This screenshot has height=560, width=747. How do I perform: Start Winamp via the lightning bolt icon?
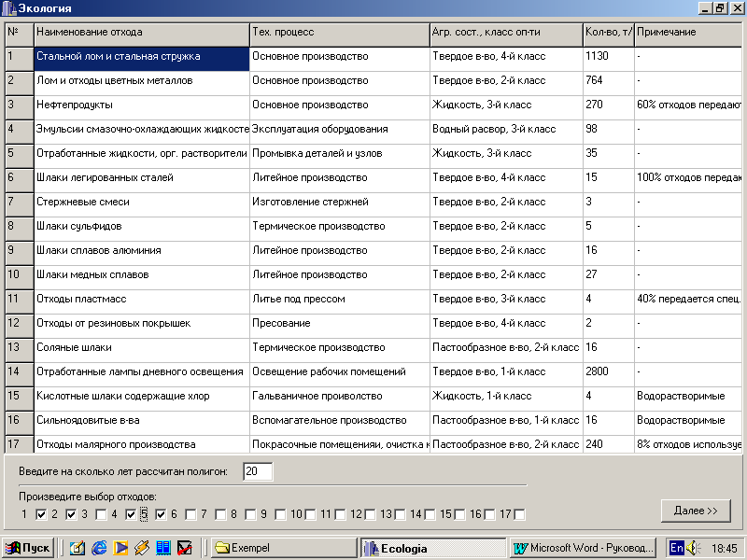(x=142, y=548)
